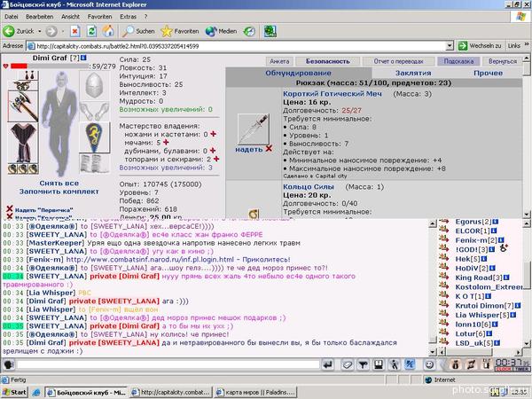Open the Extras menu
532x399 pixels.
[128, 16]
